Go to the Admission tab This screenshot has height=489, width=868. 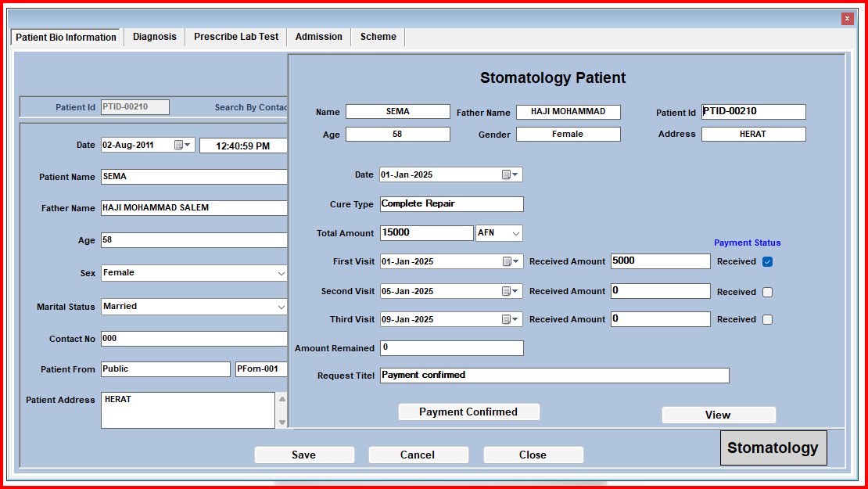point(319,37)
